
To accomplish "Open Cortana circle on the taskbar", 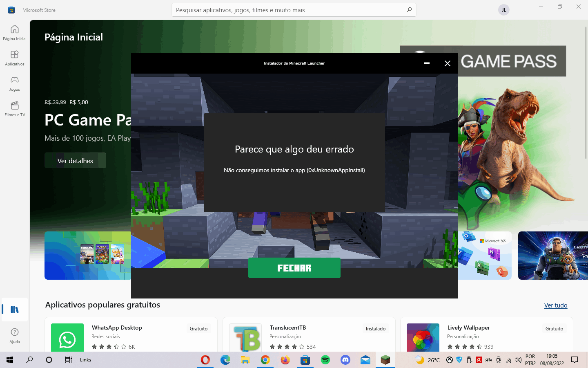I will 49,360.
